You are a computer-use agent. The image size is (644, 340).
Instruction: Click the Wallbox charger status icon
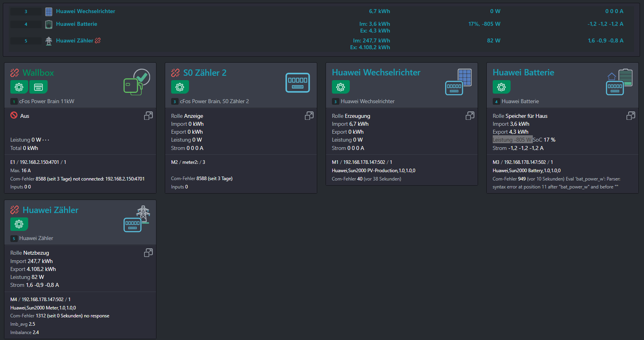tap(137, 82)
